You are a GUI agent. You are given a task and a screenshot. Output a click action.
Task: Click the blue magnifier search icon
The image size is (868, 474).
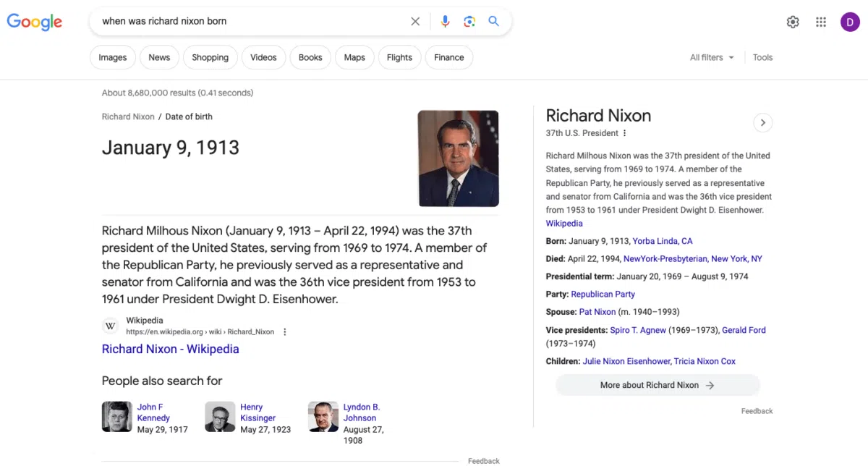click(494, 22)
